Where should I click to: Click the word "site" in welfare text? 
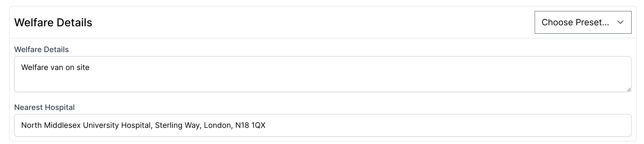pos(83,67)
